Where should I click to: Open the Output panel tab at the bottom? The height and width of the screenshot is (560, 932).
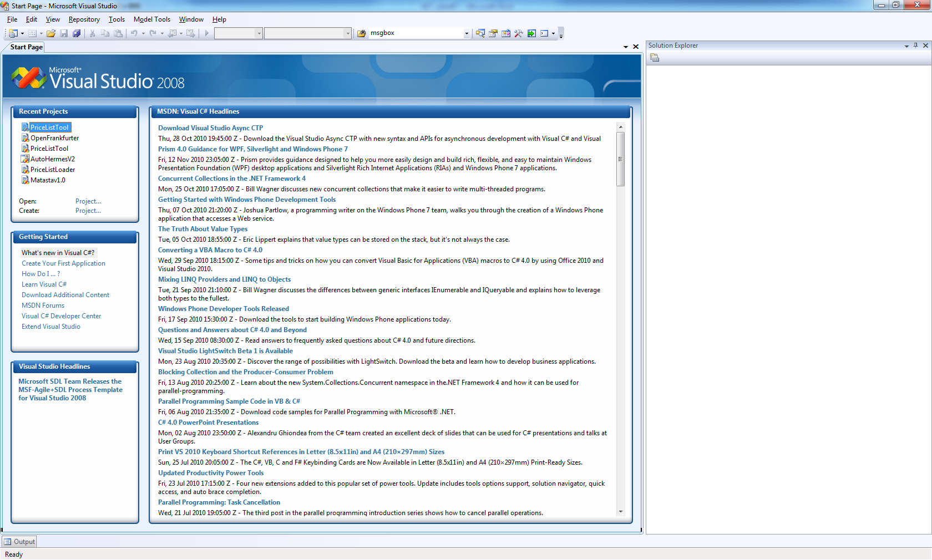tap(19, 542)
